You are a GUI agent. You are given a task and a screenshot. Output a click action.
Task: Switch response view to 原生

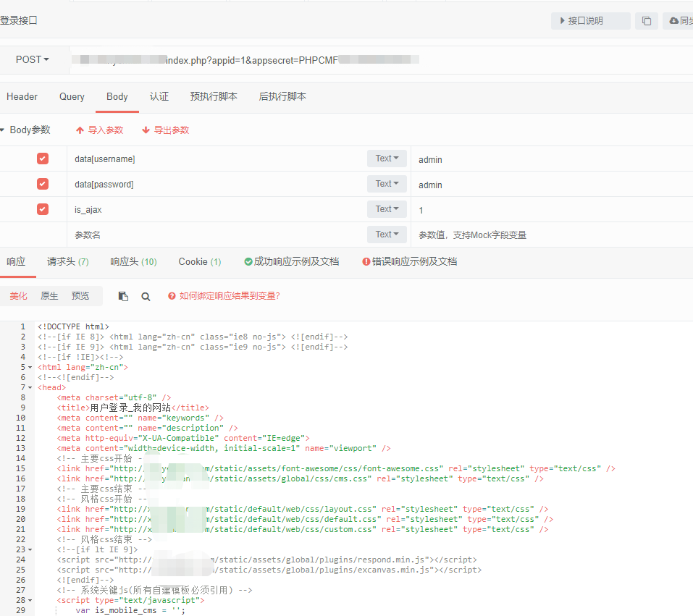click(x=49, y=296)
